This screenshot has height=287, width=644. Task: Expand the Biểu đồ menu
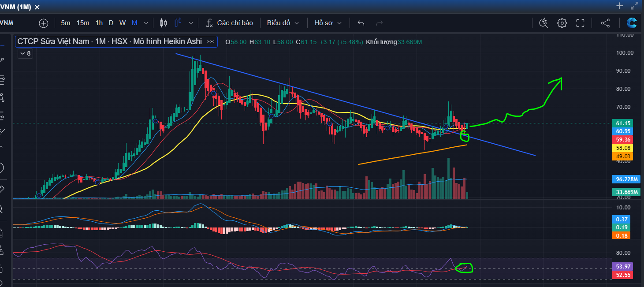(x=283, y=23)
